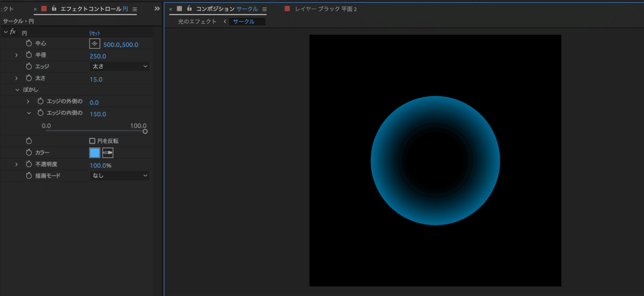Click the 太さ value 15.0
Image resolution: width=644 pixels, height=296 pixels.
[x=96, y=79]
